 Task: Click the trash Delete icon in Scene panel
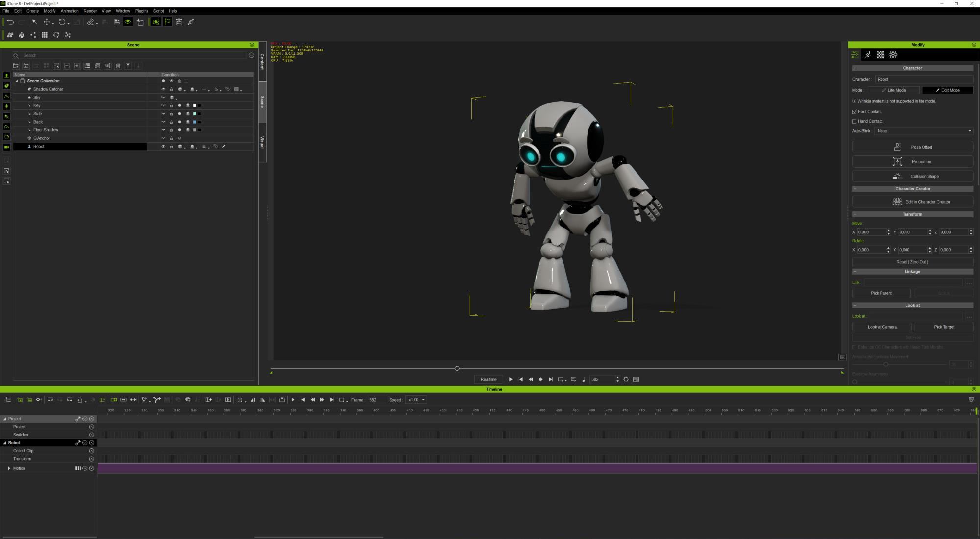click(x=118, y=66)
